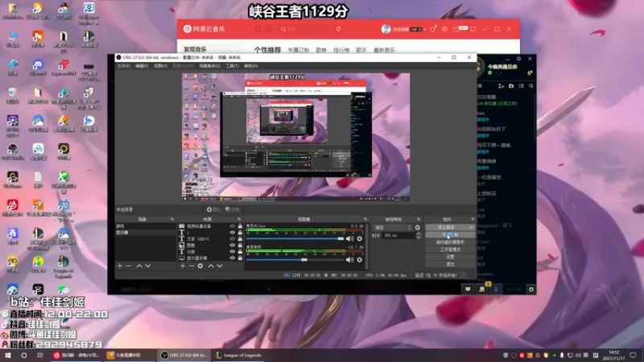
Task: Select 游戏 scene in Scenes list
Action: (146, 226)
